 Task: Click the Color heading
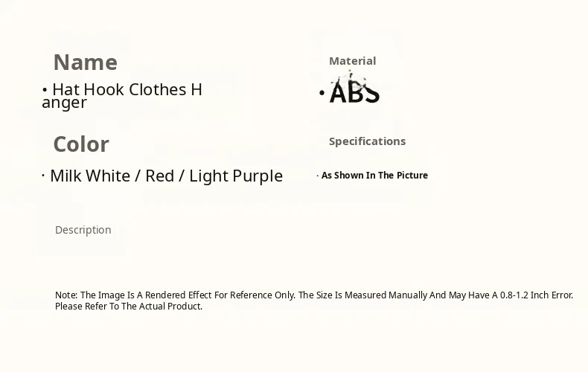(x=80, y=144)
